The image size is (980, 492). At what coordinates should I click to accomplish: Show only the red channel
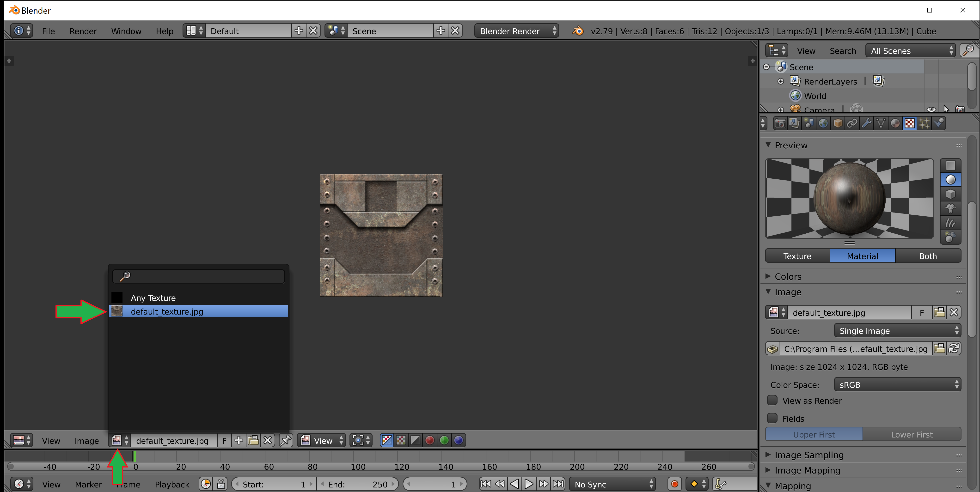pyautogui.click(x=430, y=440)
